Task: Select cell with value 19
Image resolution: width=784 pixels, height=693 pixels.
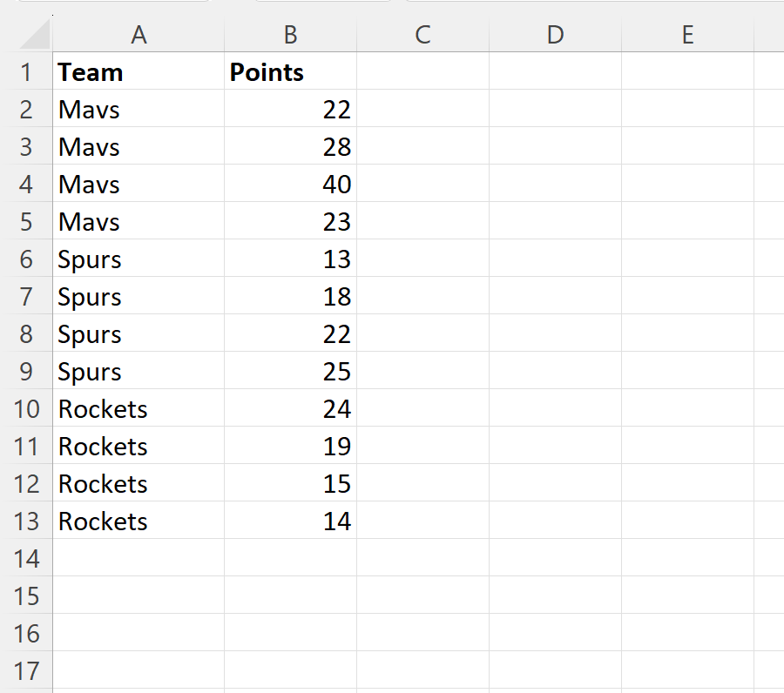Action: (x=290, y=446)
